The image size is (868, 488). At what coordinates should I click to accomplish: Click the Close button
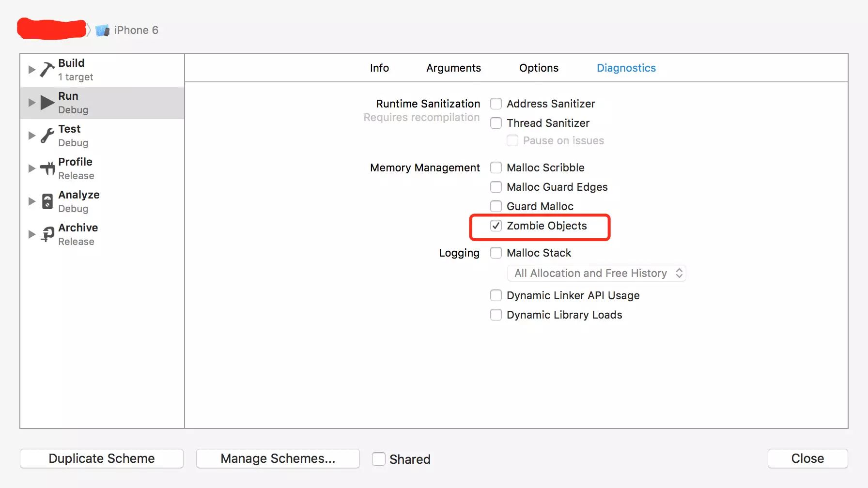click(x=807, y=458)
